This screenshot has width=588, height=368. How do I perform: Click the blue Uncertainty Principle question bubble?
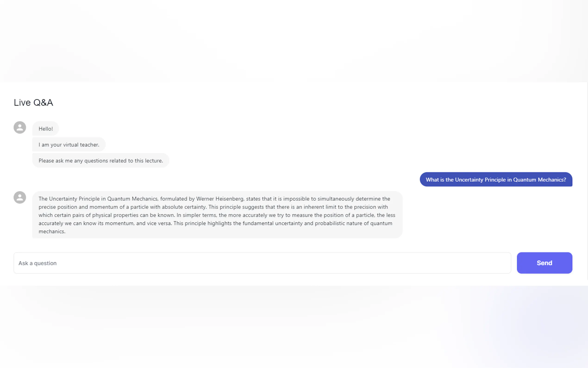(496, 180)
